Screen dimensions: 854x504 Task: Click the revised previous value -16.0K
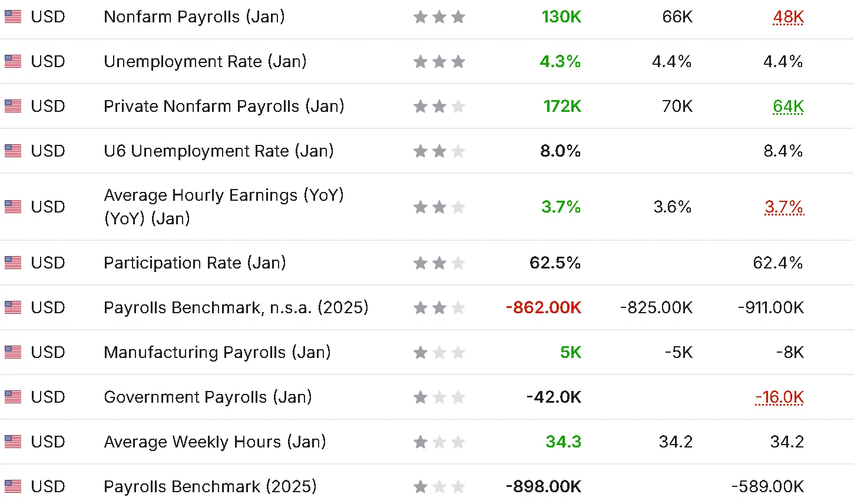(x=780, y=397)
